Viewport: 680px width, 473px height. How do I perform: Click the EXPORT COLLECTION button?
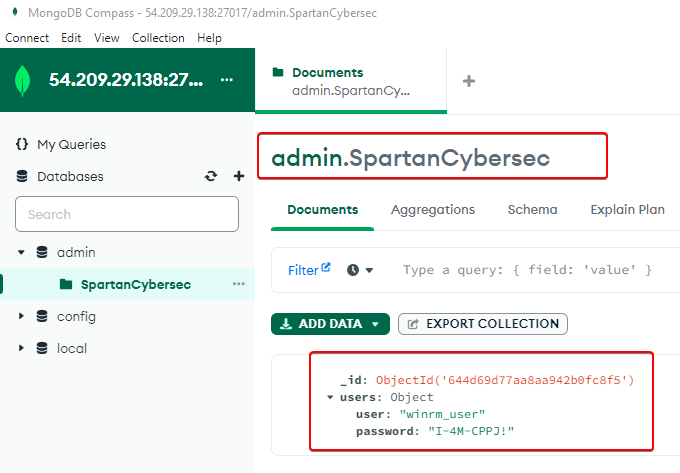coord(482,324)
